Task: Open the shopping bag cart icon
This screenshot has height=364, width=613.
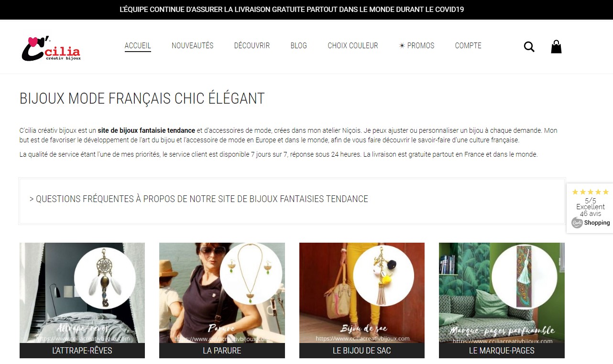Action: click(x=556, y=46)
